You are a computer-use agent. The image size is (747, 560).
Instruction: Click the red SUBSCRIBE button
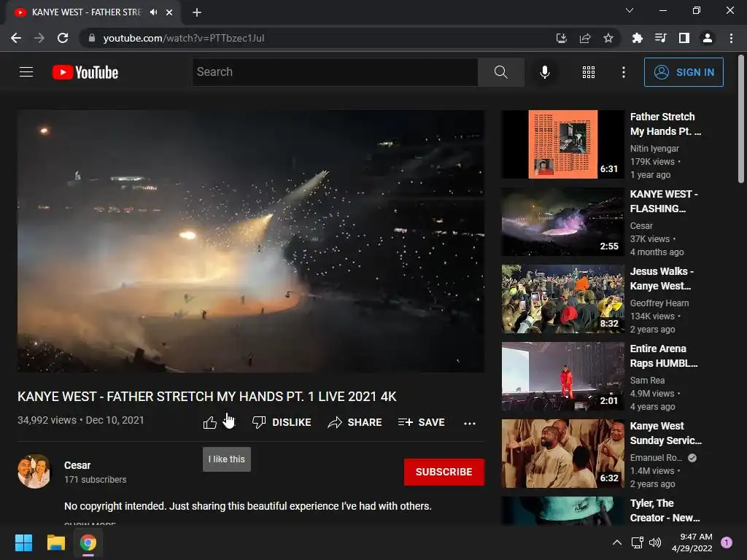(x=444, y=472)
